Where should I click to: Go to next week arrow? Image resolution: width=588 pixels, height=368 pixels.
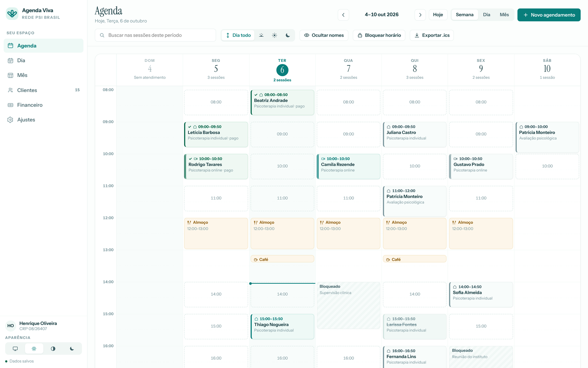420,15
